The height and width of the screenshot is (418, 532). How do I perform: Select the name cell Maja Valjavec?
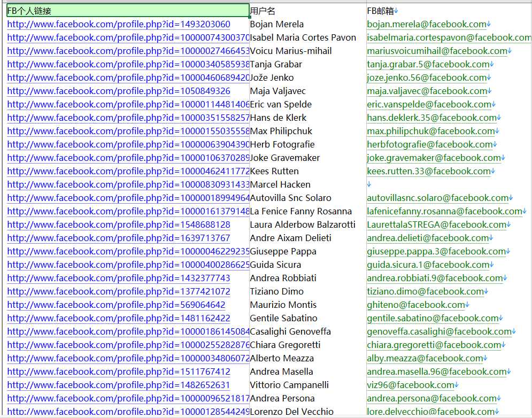coord(278,91)
